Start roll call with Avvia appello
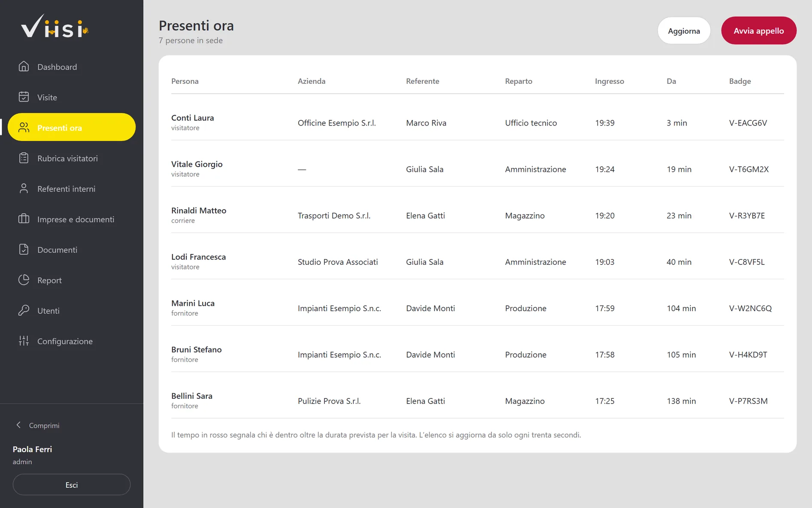This screenshot has width=812, height=508. point(758,31)
